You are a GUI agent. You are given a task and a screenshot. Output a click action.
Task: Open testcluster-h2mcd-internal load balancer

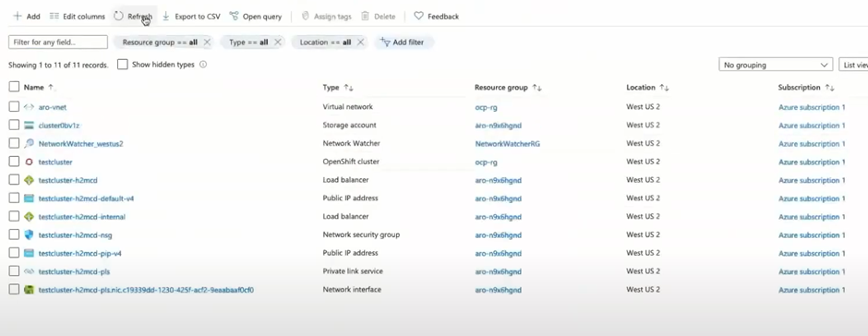[x=82, y=217]
